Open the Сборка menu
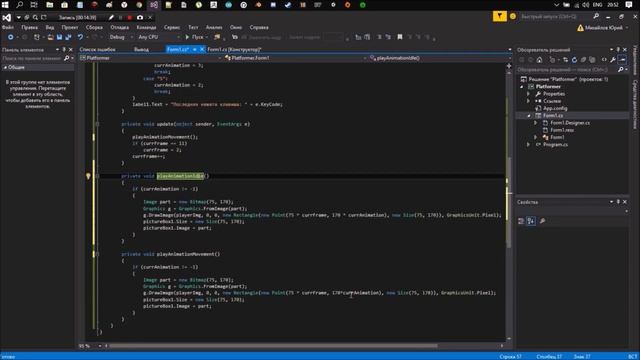The image size is (640, 360). 94,27
